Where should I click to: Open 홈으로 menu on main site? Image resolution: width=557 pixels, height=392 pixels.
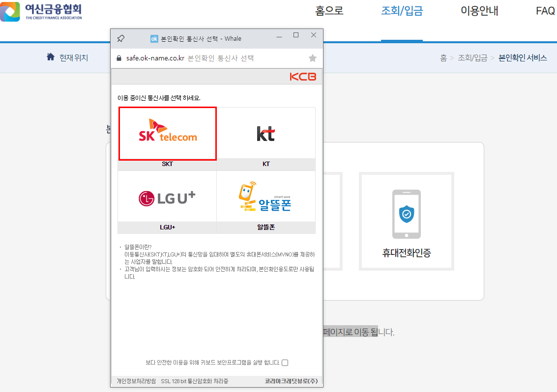[329, 11]
